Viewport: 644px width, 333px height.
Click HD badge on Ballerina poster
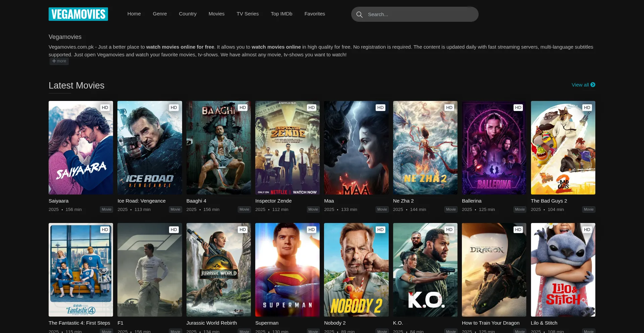(x=518, y=108)
